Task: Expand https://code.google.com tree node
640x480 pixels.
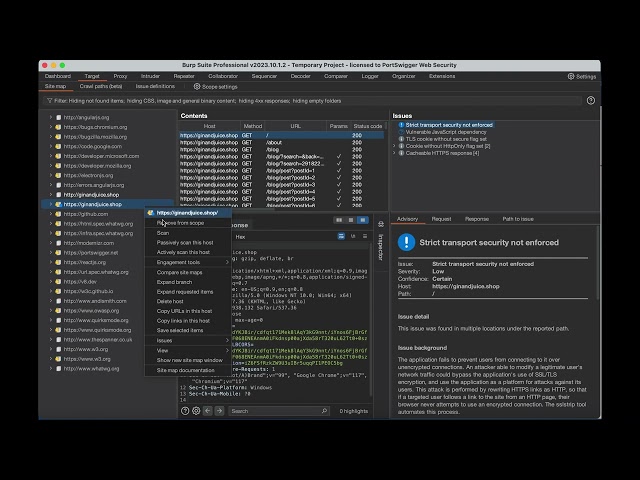Action: tap(51, 146)
